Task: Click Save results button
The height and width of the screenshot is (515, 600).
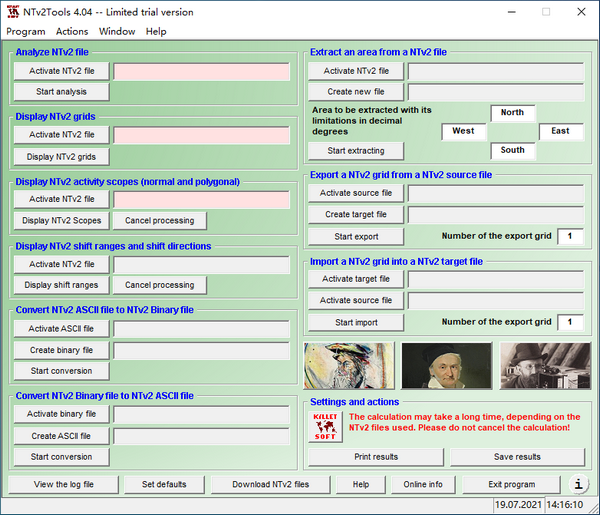Action: click(x=517, y=457)
